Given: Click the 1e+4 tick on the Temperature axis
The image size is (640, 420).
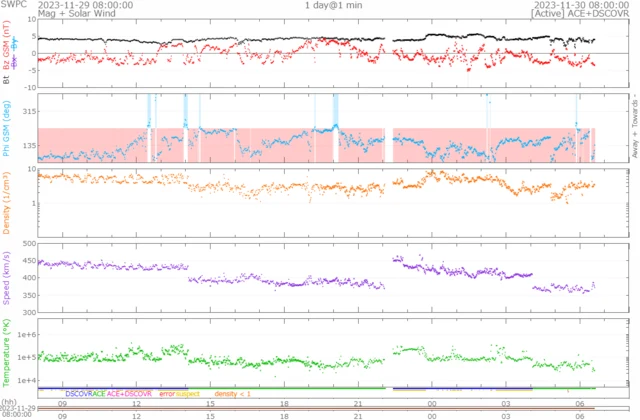Looking at the screenshot, I should point(27,380).
